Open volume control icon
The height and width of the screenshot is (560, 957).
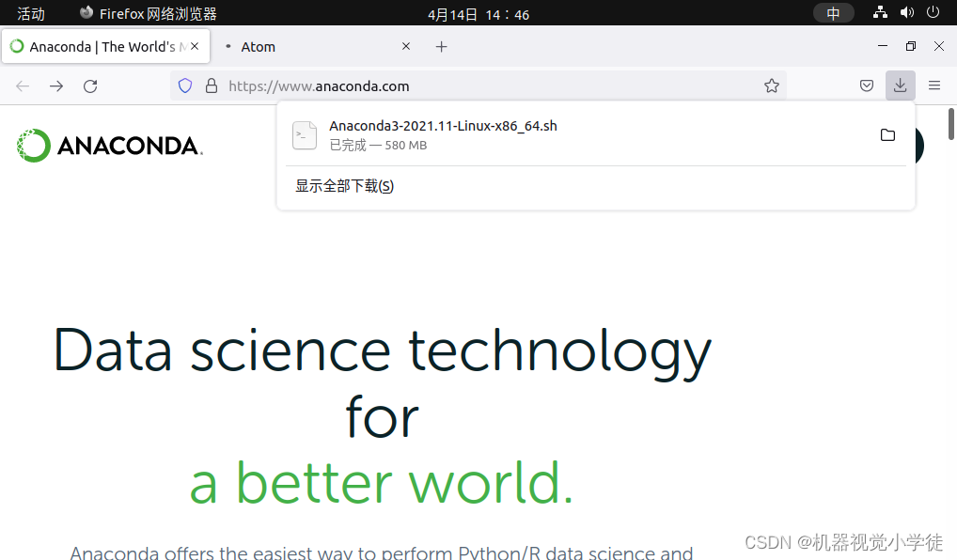click(907, 12)
